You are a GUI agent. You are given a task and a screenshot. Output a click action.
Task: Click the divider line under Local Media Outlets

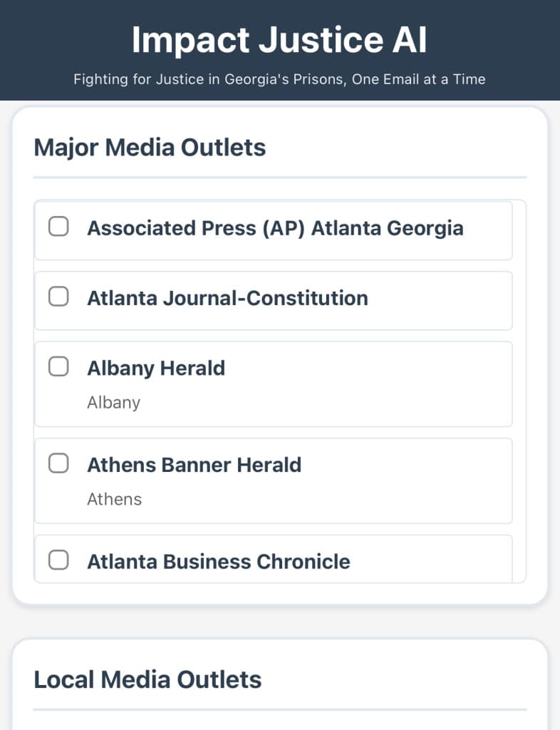pyautogui.click(x=279, y=709)
